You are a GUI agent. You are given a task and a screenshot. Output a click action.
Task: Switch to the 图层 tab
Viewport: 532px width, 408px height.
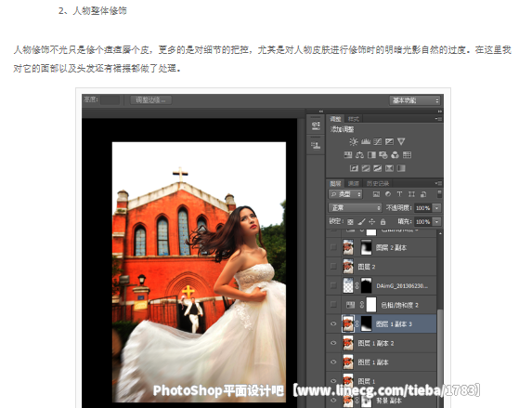[335, 183]
